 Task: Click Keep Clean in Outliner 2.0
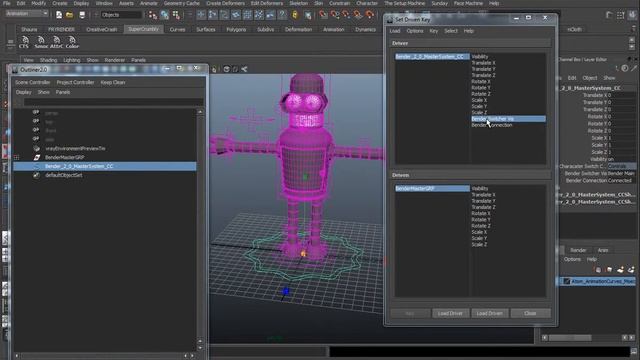click(113, 82)
